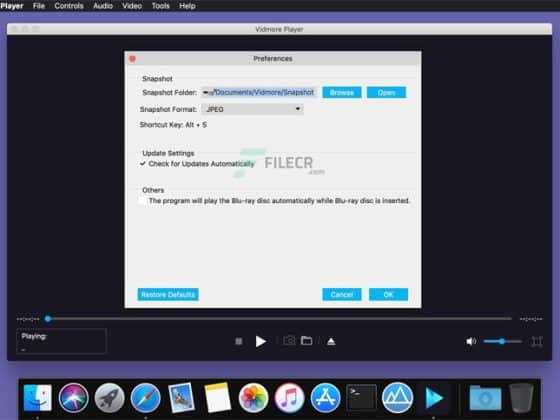Image resolution: width=560 pixels, height=420 pixels.
Task: Take a snapshot with the camera icon
Action: pos(289,341)
